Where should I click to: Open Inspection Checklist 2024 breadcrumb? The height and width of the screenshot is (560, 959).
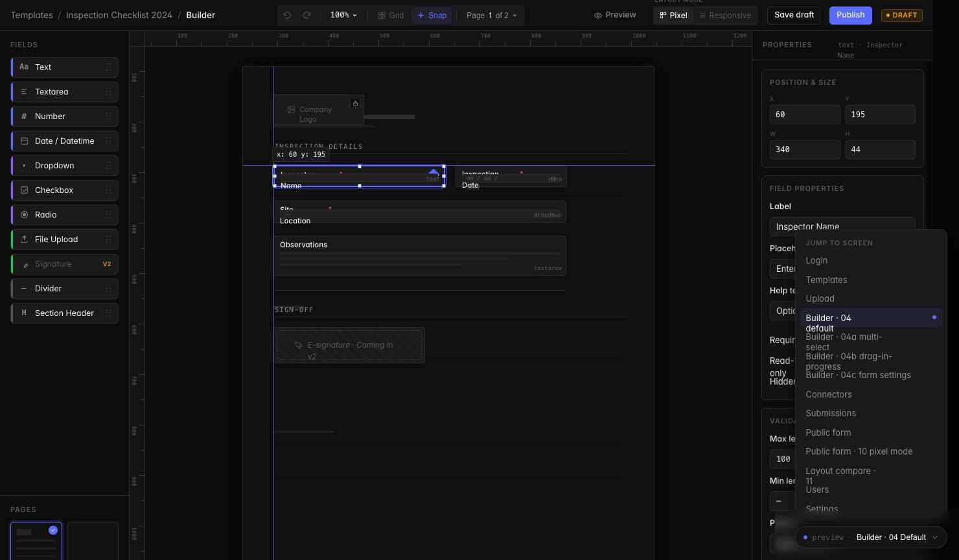[x=119, y=15]
